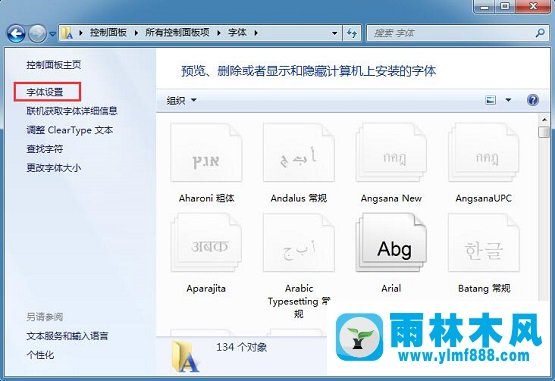Click the 134 个对象 status text

coord(242,347)
